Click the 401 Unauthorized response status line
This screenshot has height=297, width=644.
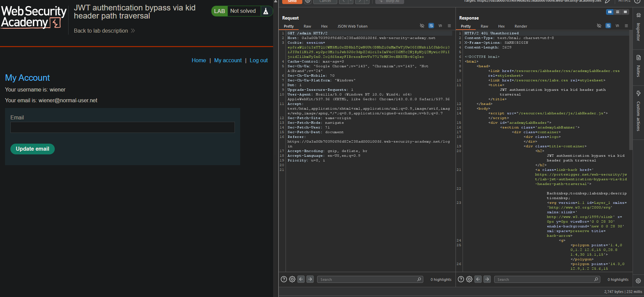[491, 33]
